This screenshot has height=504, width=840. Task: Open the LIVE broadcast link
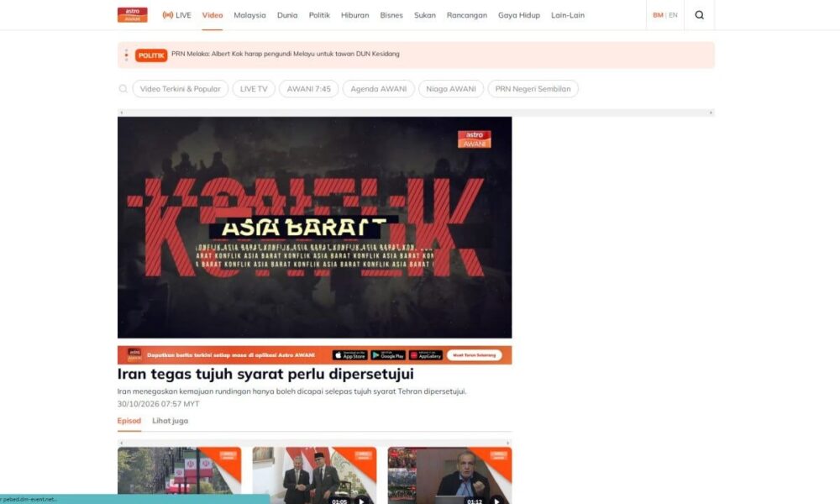tap(176, 15)
